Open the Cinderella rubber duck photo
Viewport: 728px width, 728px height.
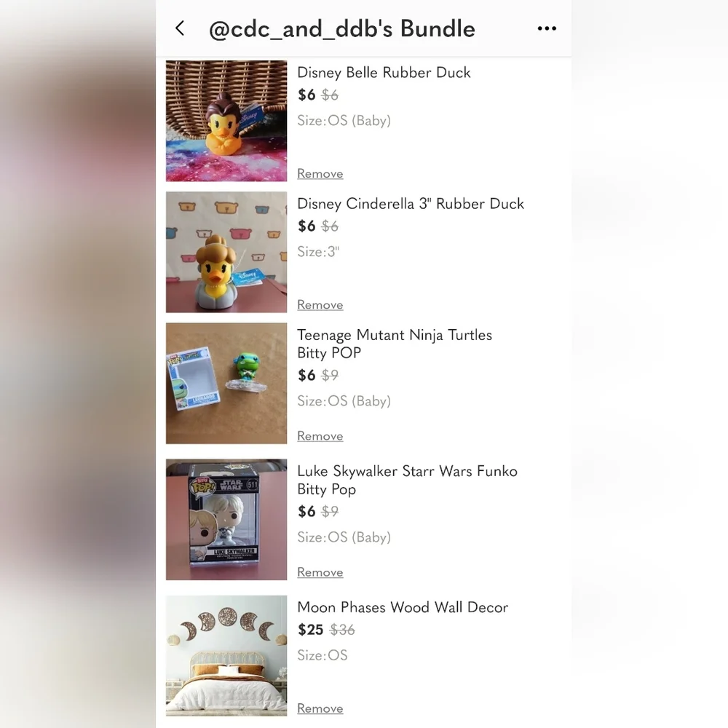click(226, 252)
